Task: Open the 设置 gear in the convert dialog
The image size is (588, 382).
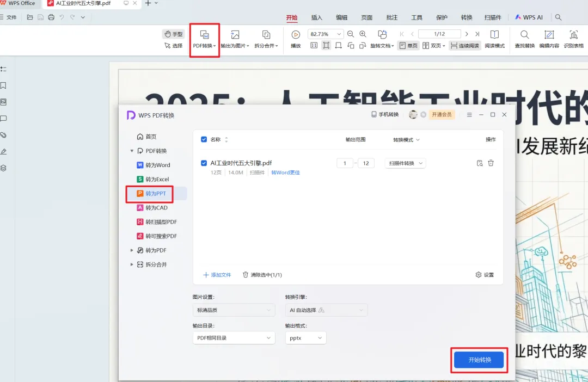Action: 485,275
